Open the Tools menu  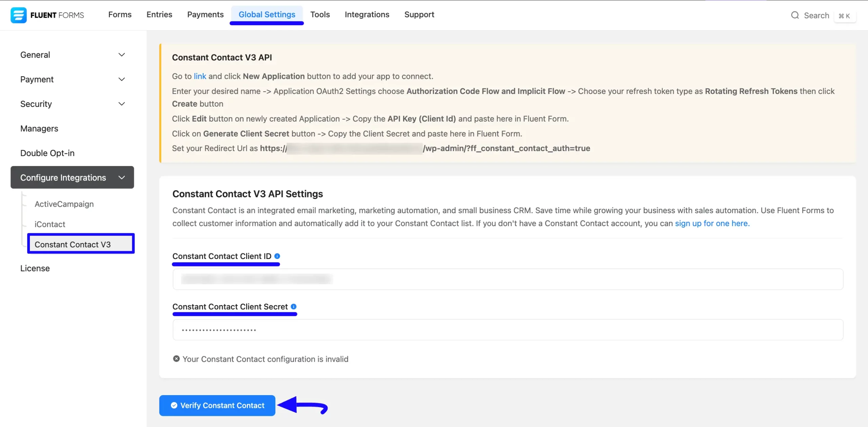(320, 15)
